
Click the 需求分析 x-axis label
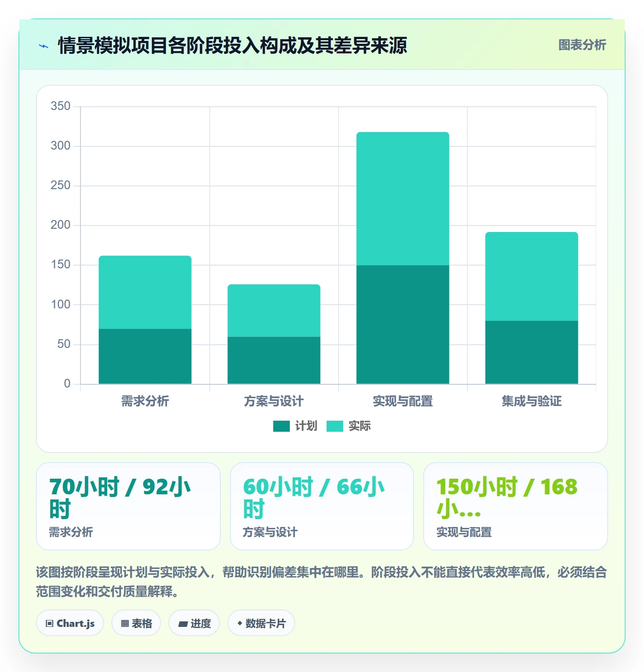tap(145, 401)
